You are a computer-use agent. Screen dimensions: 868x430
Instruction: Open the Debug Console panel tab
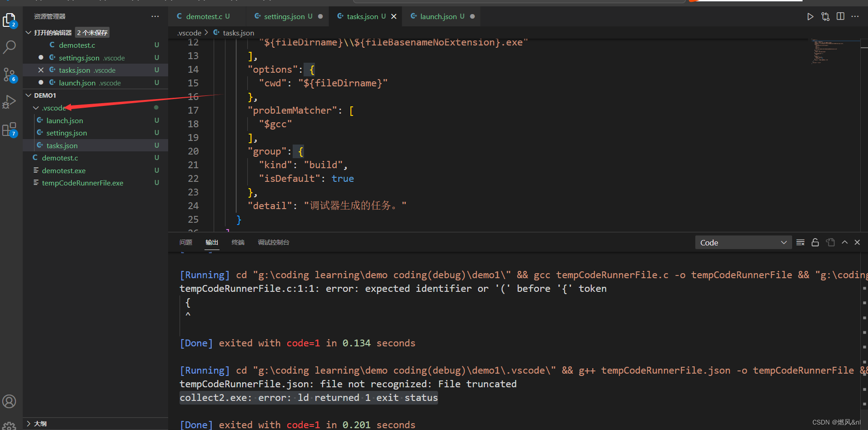tap(274, 242)
